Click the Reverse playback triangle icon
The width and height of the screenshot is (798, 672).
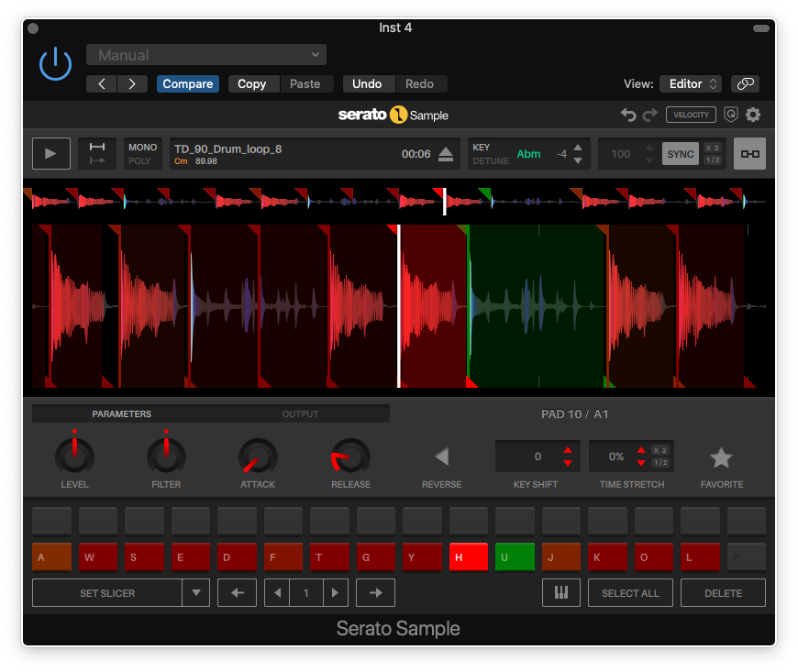point(441,457)
